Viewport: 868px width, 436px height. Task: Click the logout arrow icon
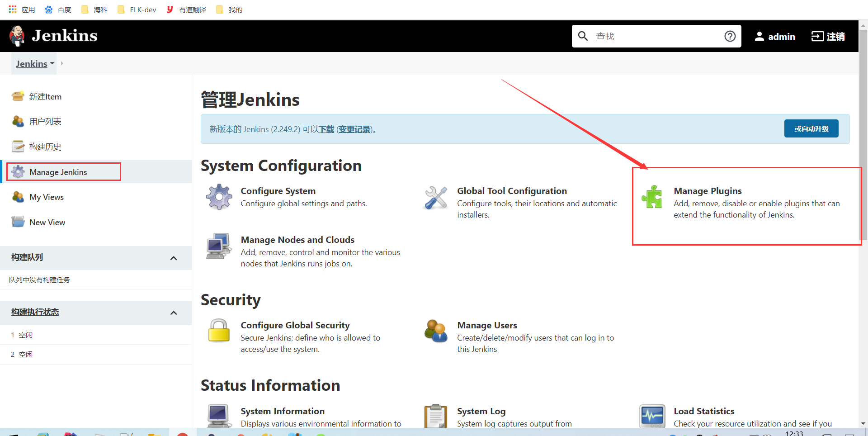(x=817, y=36)
